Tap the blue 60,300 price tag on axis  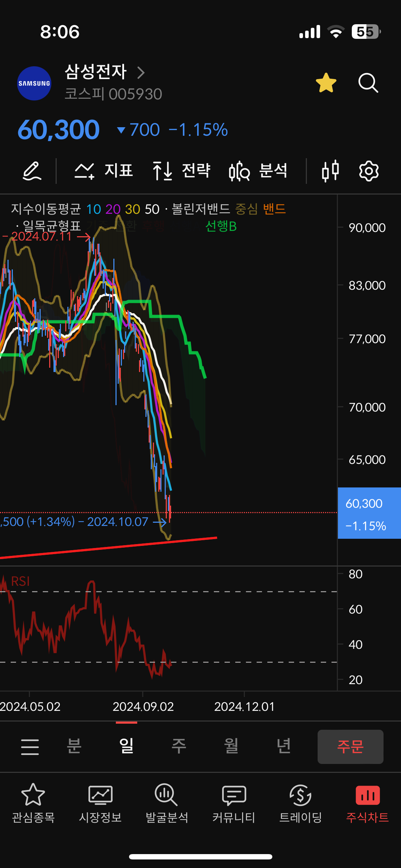coord(369,513)
